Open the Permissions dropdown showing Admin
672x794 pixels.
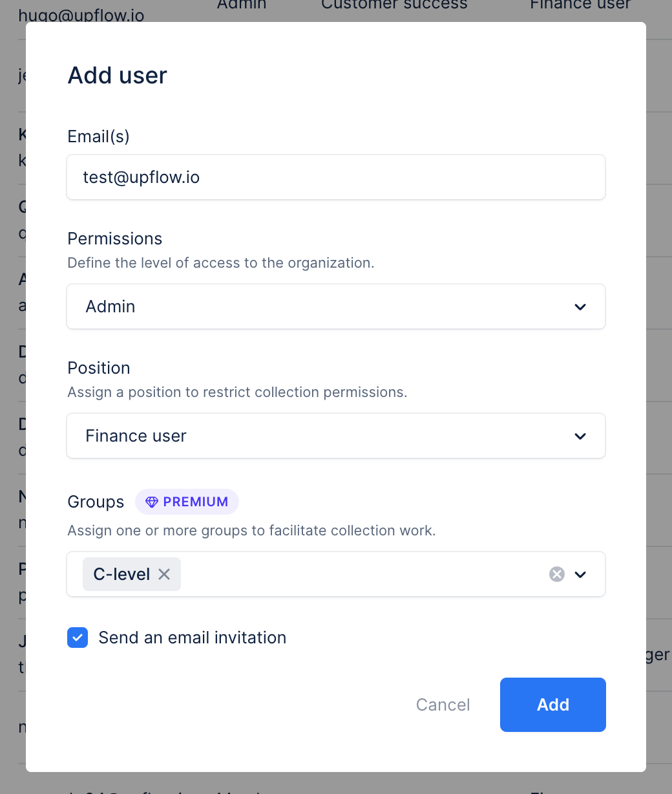coord(323,306)
